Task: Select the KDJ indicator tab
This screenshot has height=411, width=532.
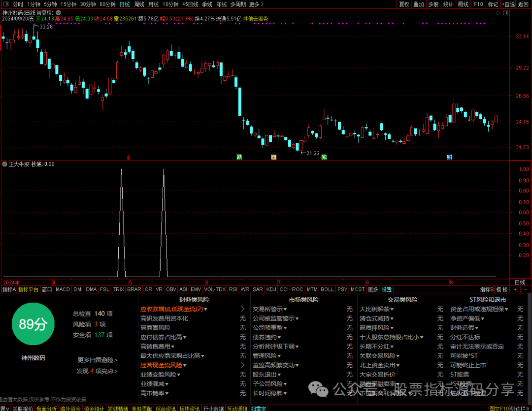Action: coord(271,289)
